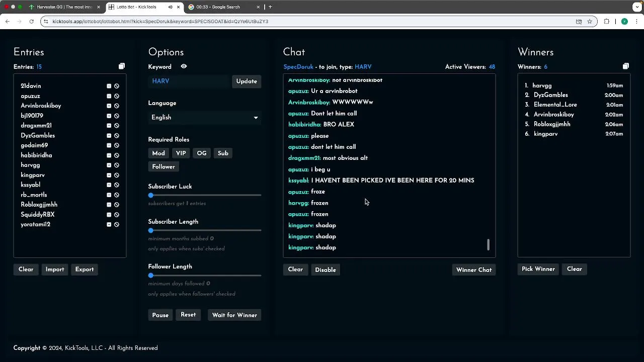The width and height of the screenshot is (644, 362).
Task: Bookmark this page with star icon
Action: click(x=590, y=22)
